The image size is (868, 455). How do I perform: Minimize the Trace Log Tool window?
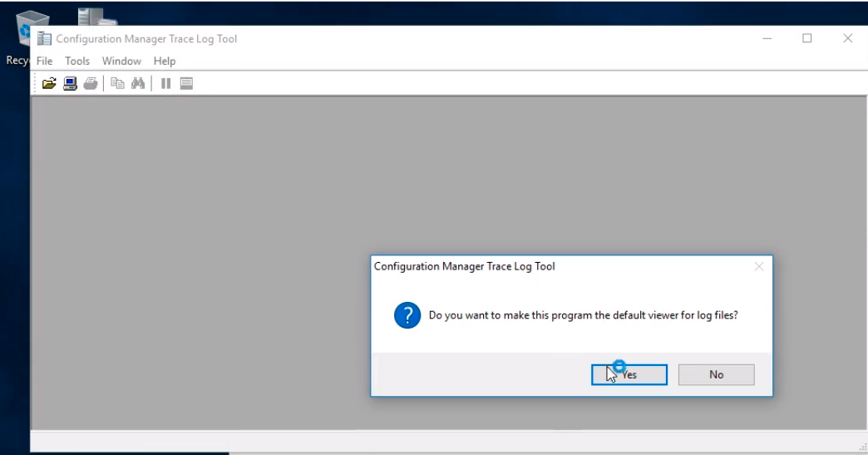[767, 39]
